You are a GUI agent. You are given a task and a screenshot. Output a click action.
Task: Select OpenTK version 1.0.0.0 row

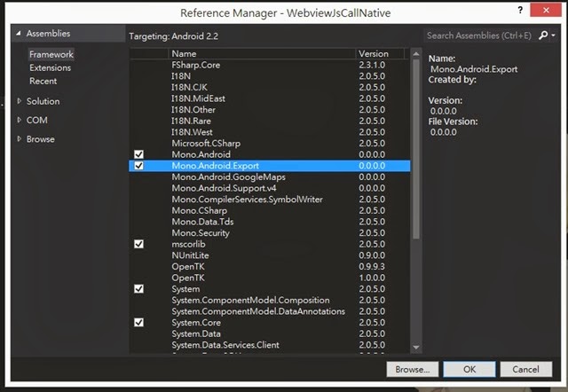click(x=270, y=278)
